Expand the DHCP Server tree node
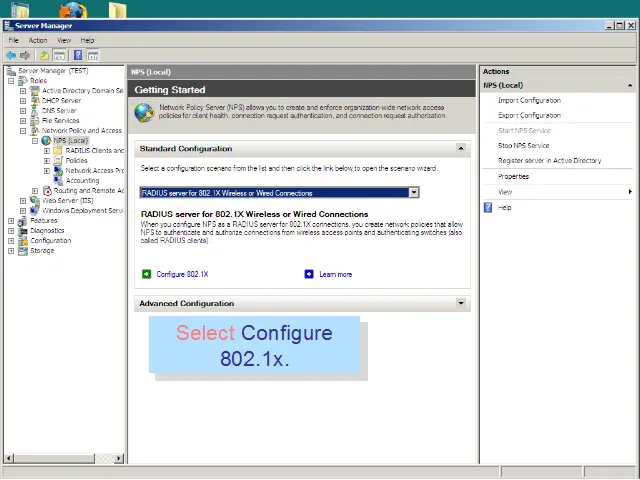 tap(23, 101)
